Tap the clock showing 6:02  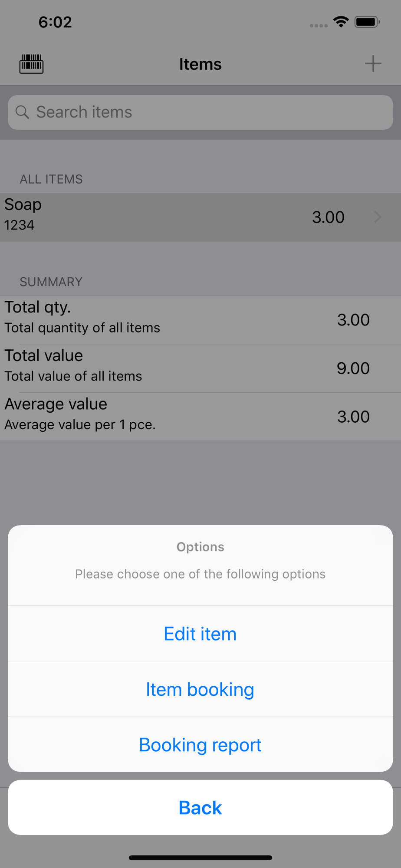[x=55, y=22]
